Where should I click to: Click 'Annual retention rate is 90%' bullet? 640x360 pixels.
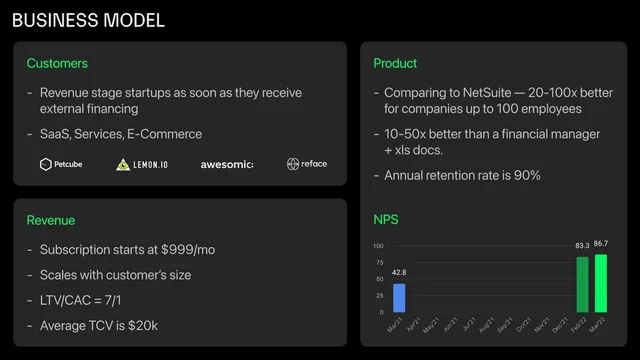tap(462, 176)
